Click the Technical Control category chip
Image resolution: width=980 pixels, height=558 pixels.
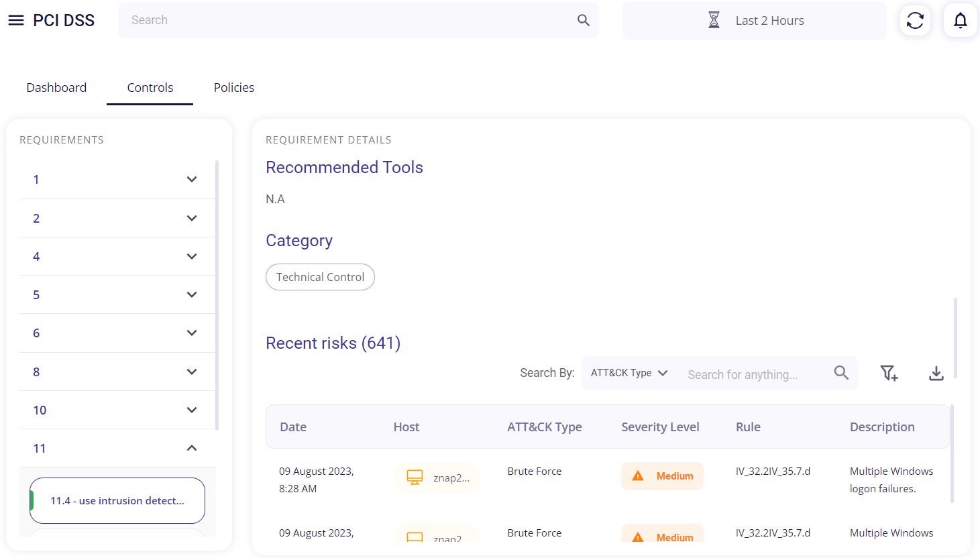(320, 277)
